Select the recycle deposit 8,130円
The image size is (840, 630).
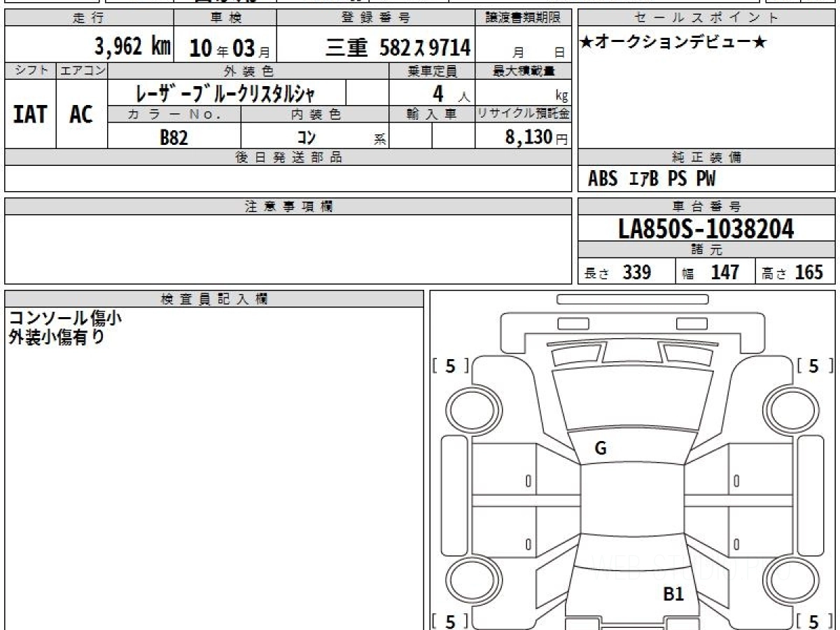536,137
